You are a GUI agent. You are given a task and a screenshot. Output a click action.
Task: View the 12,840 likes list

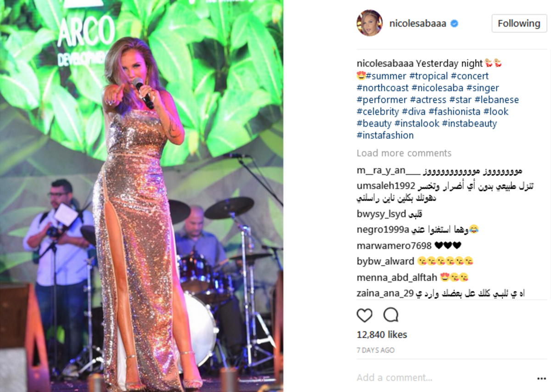(382, 335)
